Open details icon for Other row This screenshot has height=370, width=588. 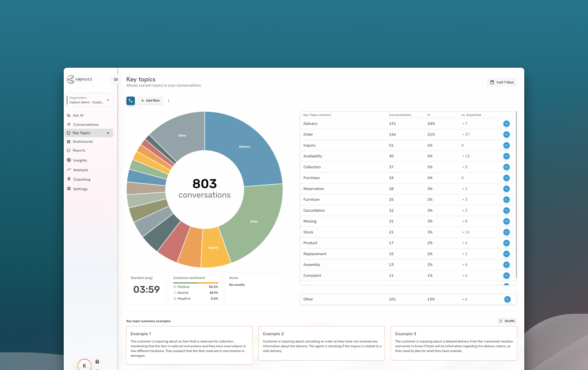(x=507, y=299)
